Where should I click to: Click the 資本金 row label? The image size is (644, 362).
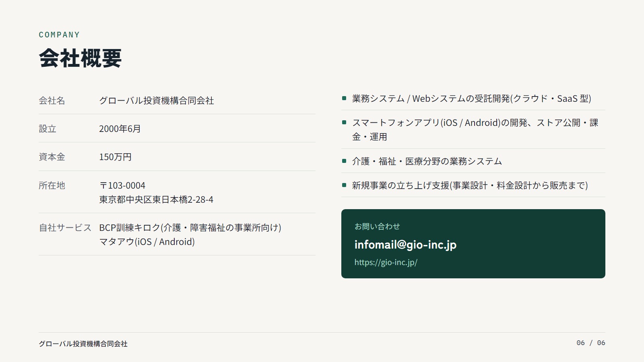52,157
